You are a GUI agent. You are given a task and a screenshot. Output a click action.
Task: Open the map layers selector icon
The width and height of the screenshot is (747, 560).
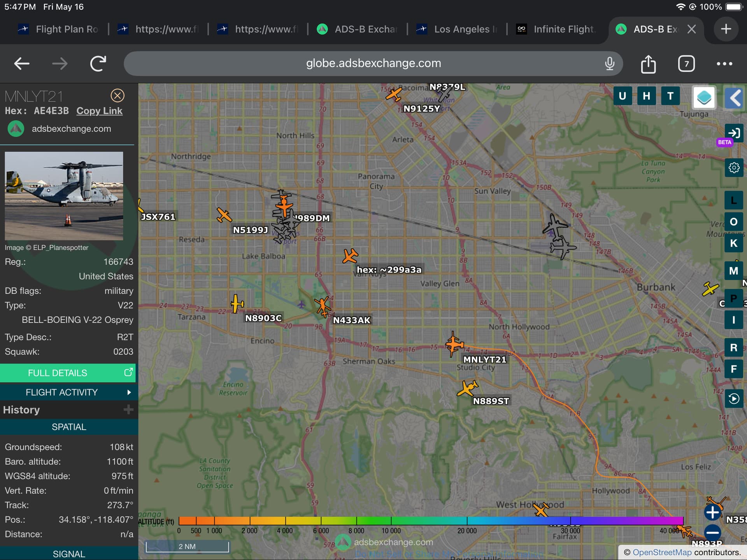[704, 97]
